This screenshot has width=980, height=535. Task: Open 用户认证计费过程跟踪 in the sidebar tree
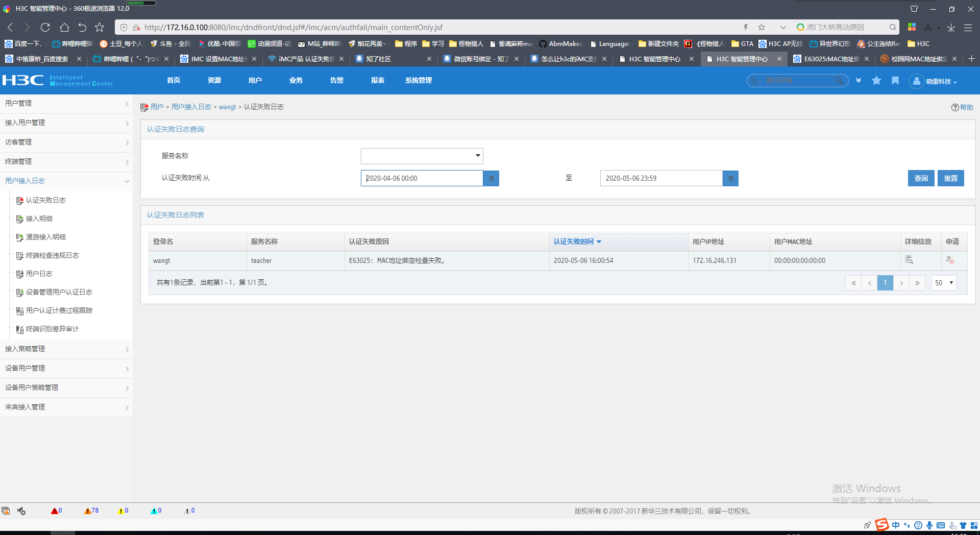click(x=59, y=311)
